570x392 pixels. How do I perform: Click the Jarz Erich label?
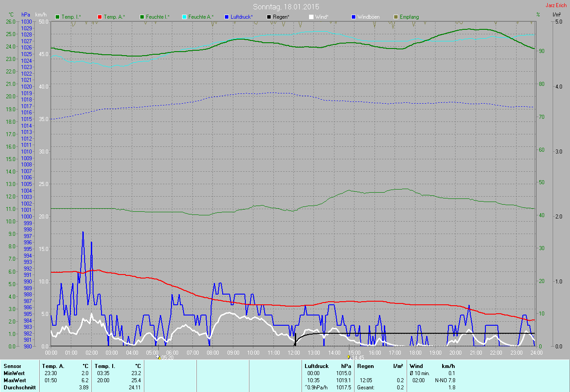(556, 5)
